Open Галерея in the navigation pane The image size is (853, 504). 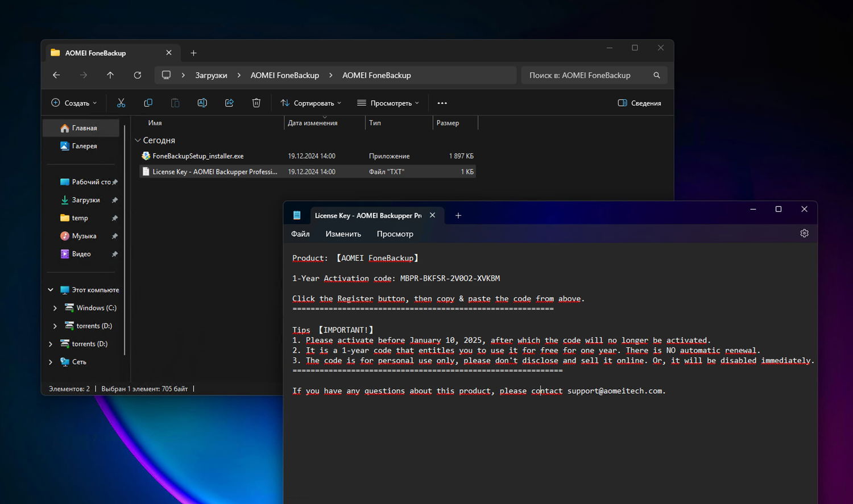click(81, 146)
